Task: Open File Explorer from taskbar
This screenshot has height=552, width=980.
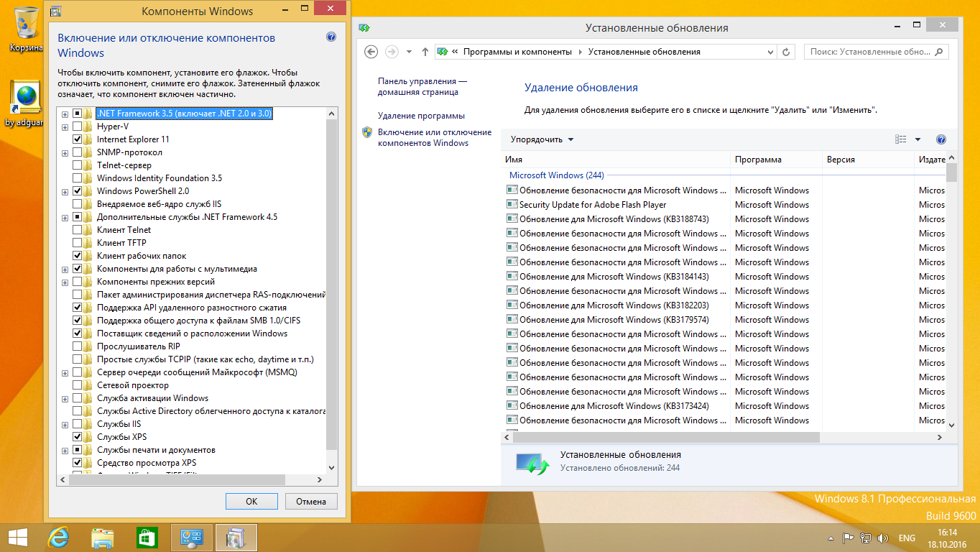Action: point(103,538)
